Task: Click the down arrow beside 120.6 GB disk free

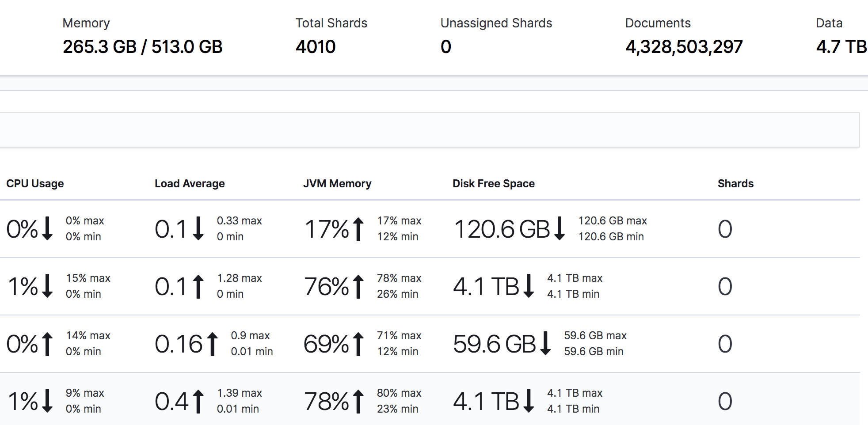Action: pyautogui.click(x=560, y=228)
